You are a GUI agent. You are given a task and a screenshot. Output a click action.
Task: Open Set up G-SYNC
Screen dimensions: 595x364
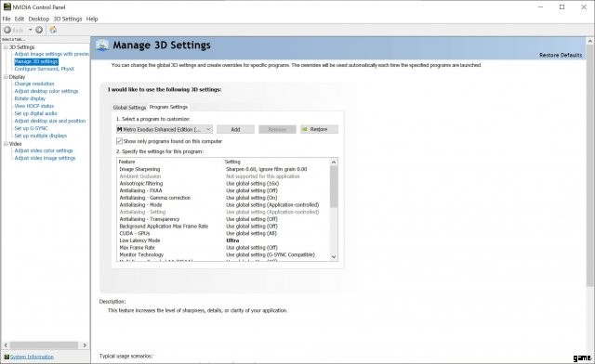[x=31, y=128]
